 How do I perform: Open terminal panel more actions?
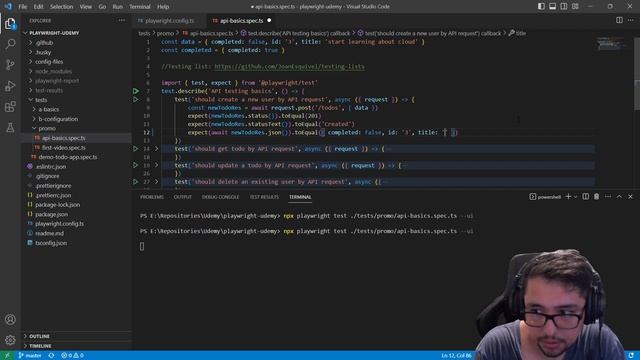[608, 197]
